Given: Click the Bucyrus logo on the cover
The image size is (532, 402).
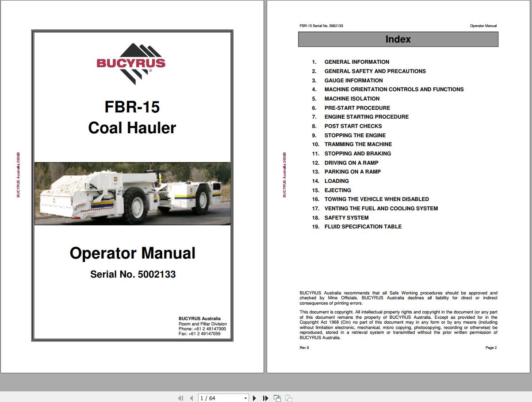Looking at the screenshot, I should point(131,64).
